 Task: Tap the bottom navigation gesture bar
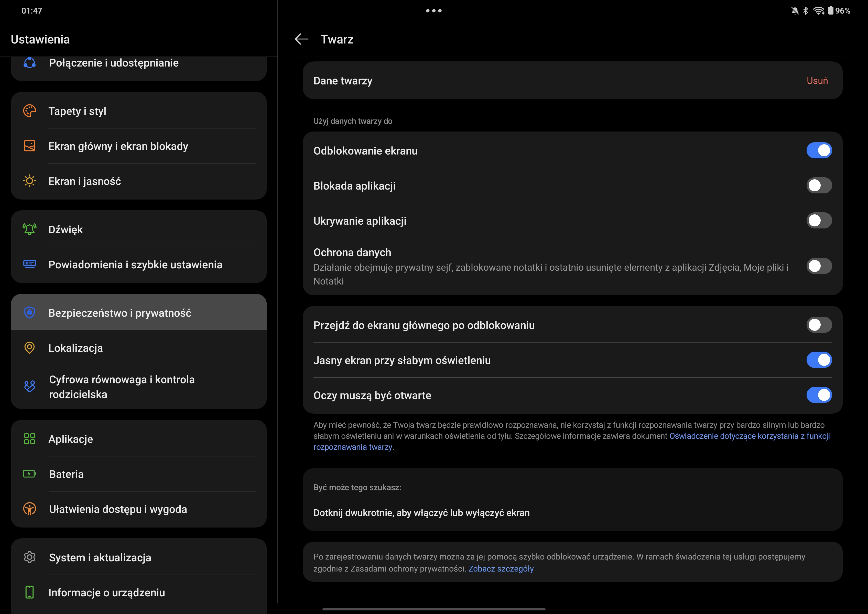[x=434, y=609]
